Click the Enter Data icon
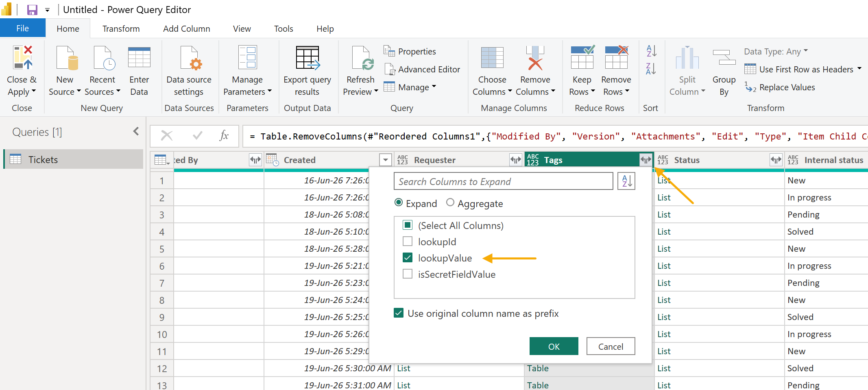This screenshot has width=868, height=390. (139, 58)
